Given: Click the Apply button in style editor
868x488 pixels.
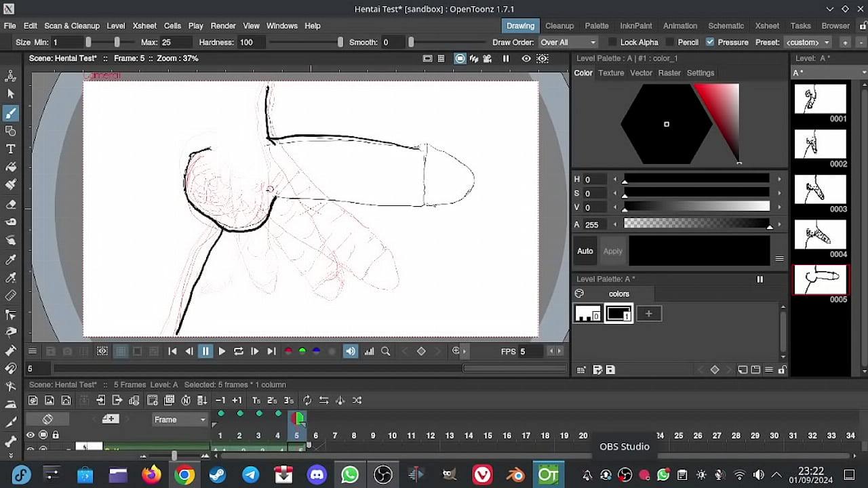Looking at the screenshot, I should (613, 251).
